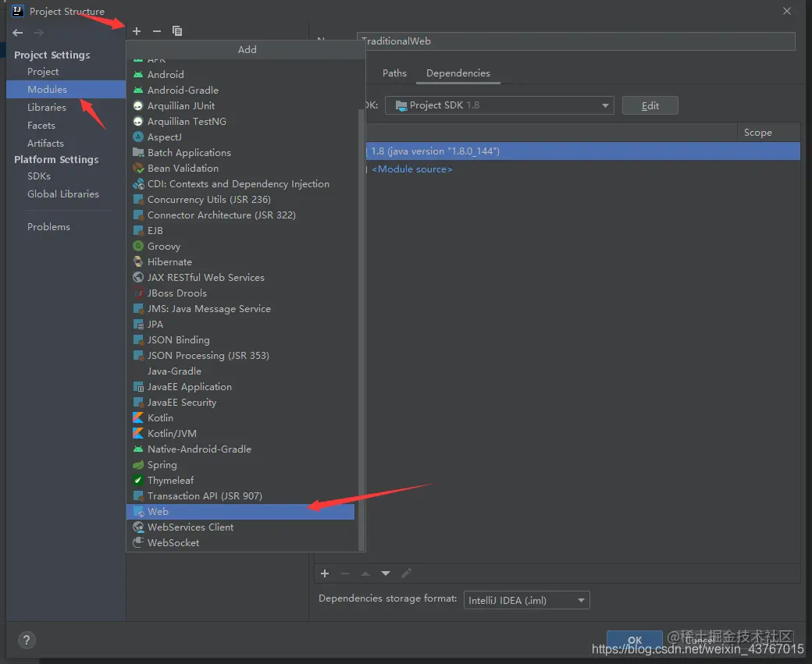Select JMS: Java Message Service

coord(240,308)
